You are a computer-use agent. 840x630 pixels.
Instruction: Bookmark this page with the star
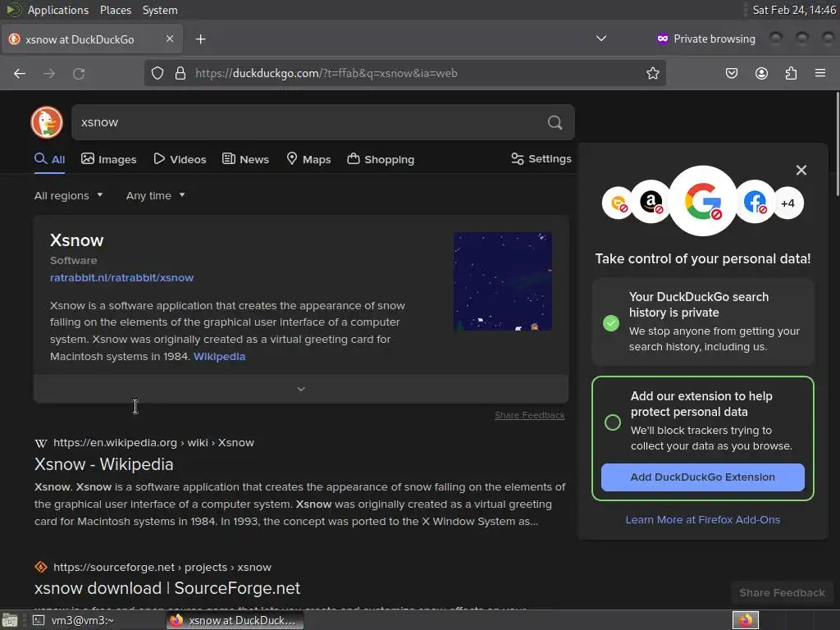[652, 73]
